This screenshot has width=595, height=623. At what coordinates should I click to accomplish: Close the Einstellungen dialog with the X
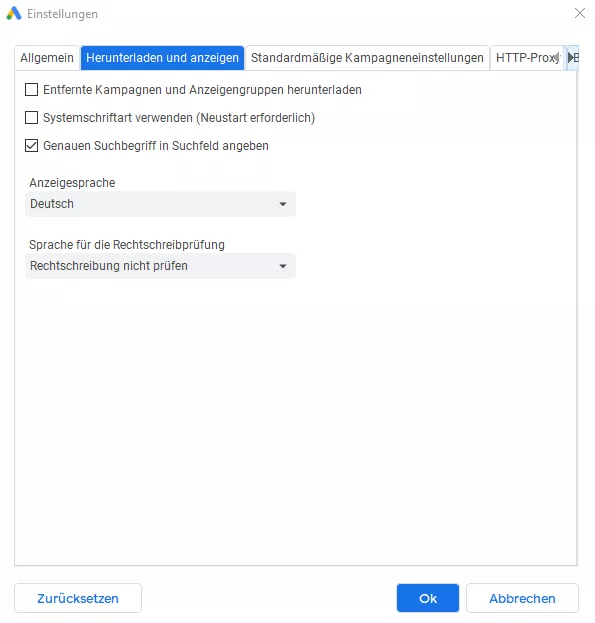(580, 13)
